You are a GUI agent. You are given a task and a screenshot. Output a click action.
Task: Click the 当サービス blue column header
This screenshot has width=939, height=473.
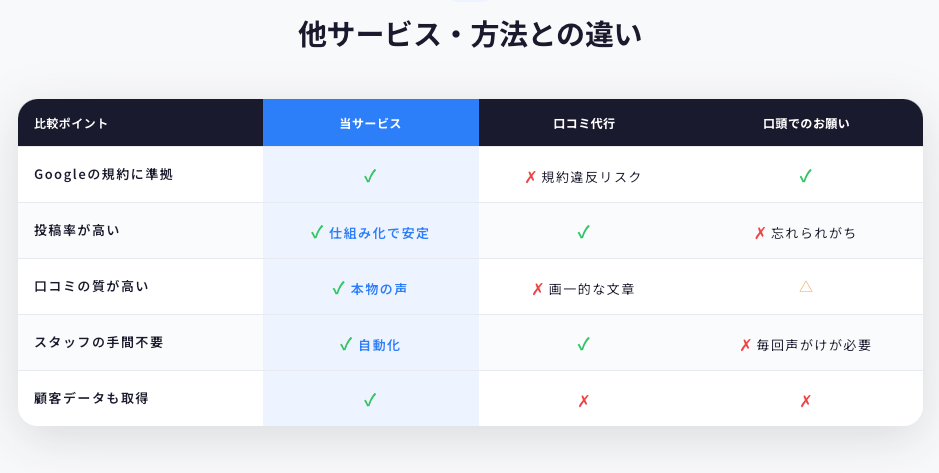click(370, 124)
